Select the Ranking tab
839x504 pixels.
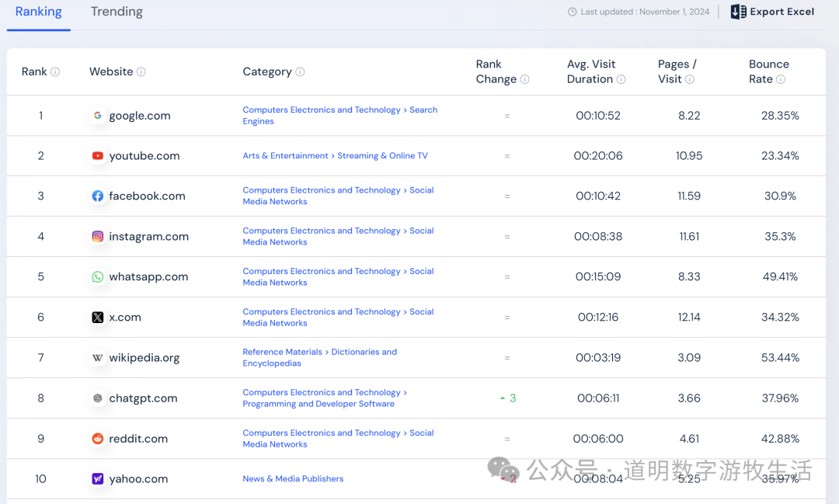(38, 12)
